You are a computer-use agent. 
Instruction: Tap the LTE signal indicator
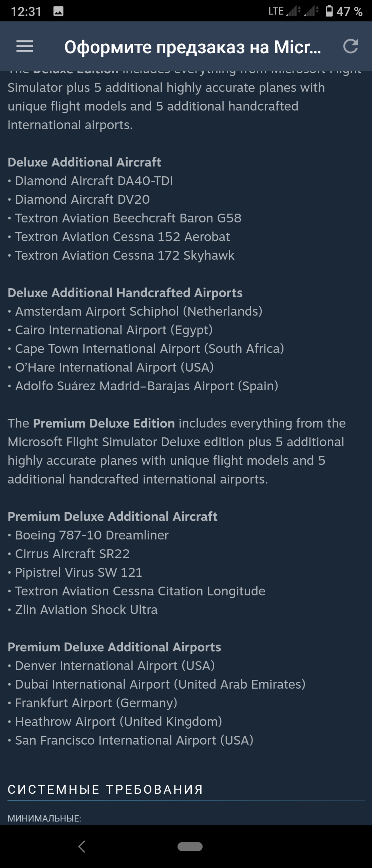[x=276, y=11]
